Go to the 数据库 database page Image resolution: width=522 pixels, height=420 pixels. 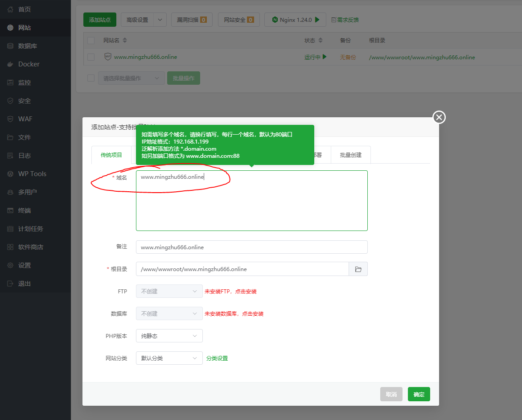coord(28,46)
